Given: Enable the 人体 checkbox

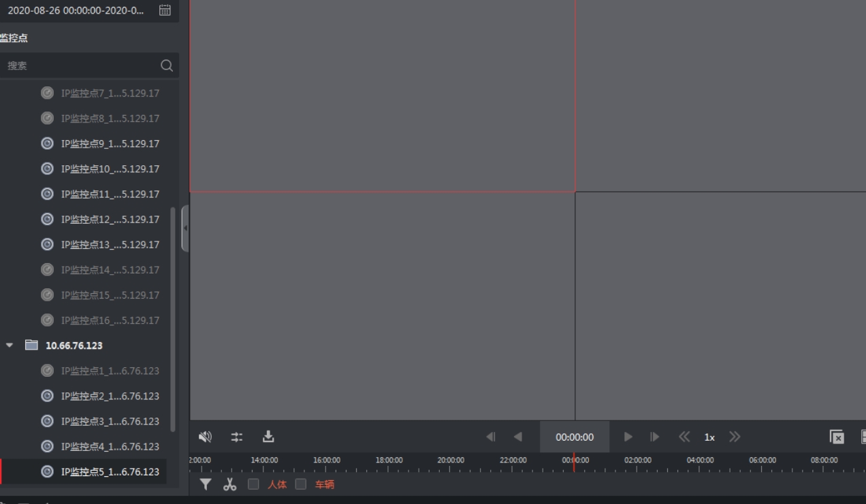Looking at the screenshot, I should pos(253,484).
